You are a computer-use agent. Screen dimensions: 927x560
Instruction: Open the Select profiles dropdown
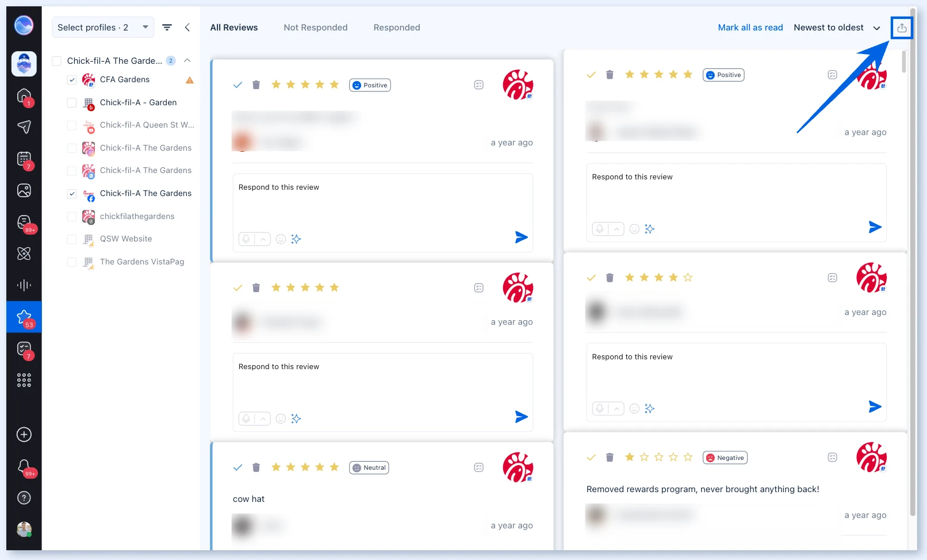(103, 27)
